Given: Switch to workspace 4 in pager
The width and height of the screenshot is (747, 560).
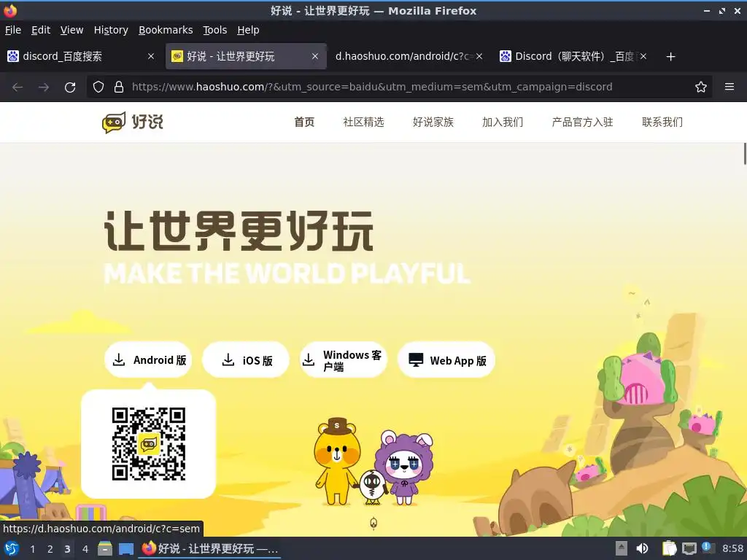Looking at the screenshot, I should point(85,549).
